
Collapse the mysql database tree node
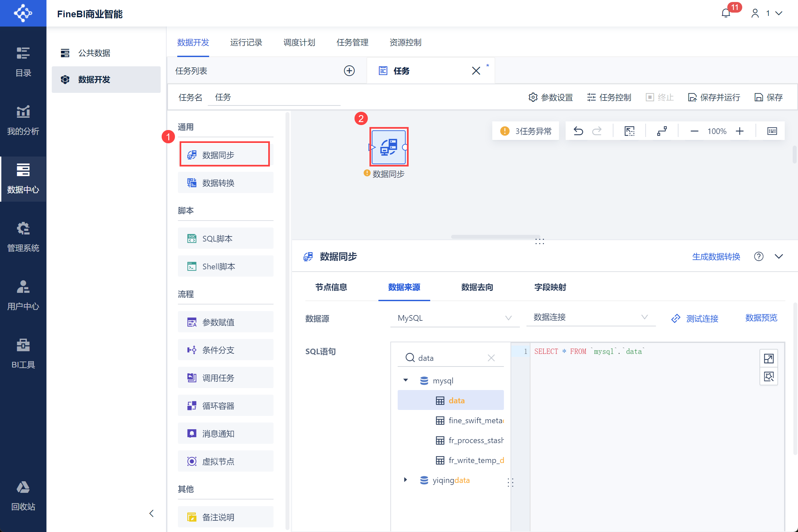405,380
